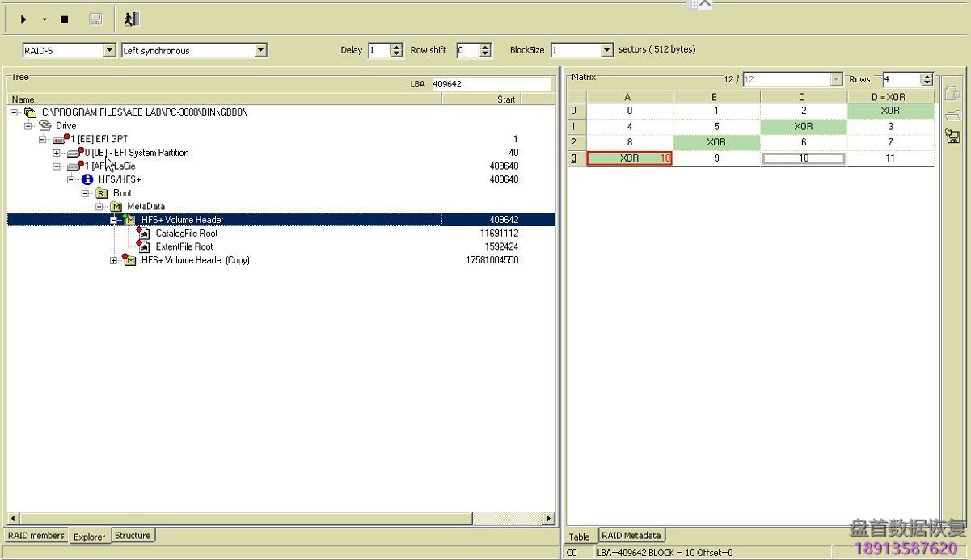Collapse the MetaData tree node
This screenshot has height=560, width=971.
(x=99, y=206)
